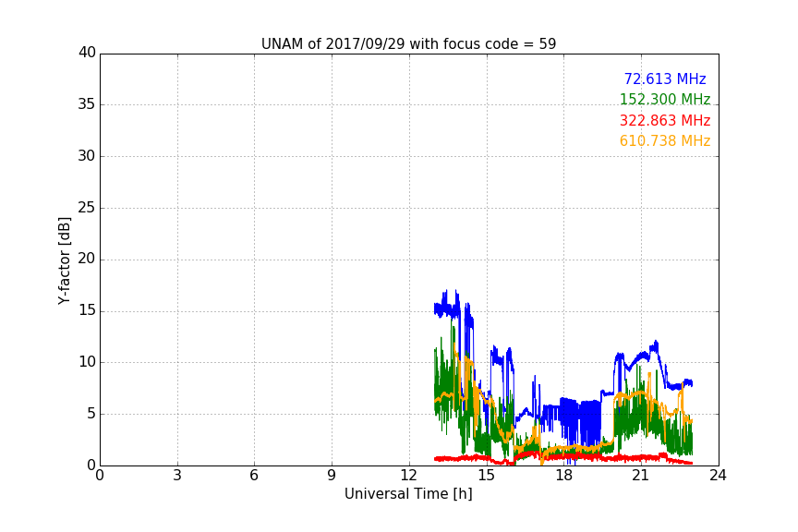
Task: Click the x-axis tick label 3
Action: click(177, 476)
